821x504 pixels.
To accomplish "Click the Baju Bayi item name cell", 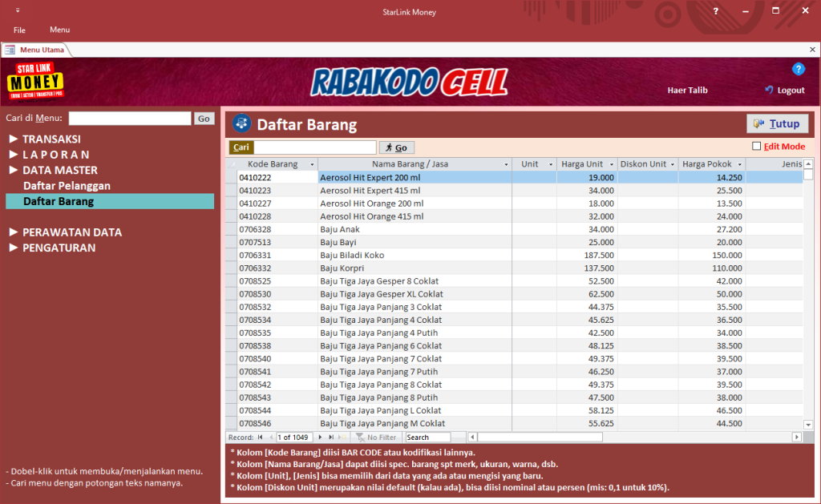I will (415, 242).
